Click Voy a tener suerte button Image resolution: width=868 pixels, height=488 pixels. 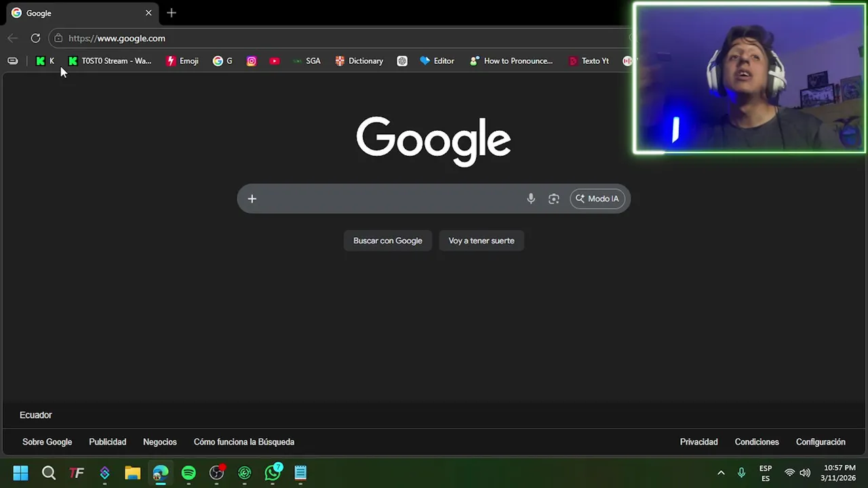click(481, 241)
